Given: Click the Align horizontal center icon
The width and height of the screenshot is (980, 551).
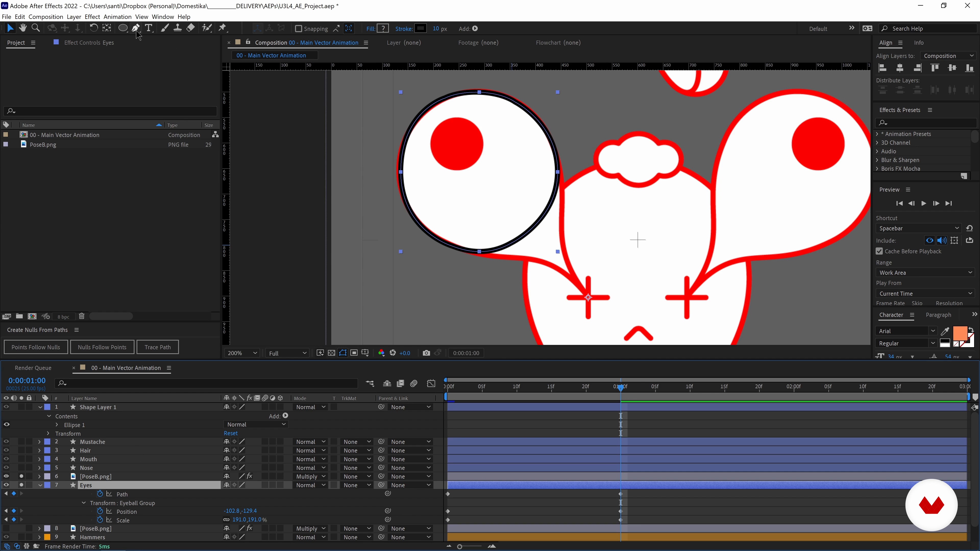Looking at the screenshot, I should tap(900, 68).
